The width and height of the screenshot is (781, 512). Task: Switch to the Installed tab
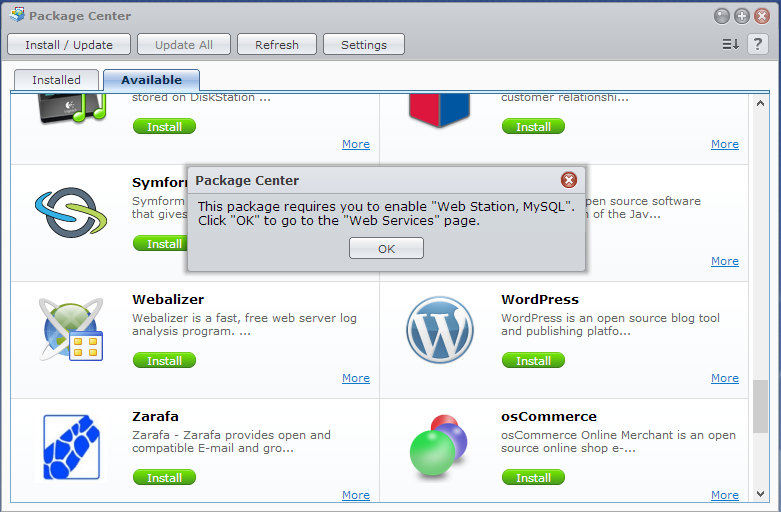[x=56, y=80]
